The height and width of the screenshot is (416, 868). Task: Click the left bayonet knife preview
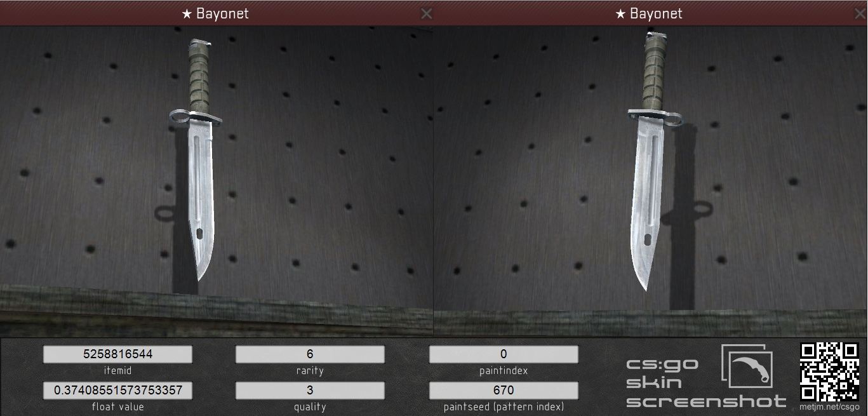click(x=197, y=159)
